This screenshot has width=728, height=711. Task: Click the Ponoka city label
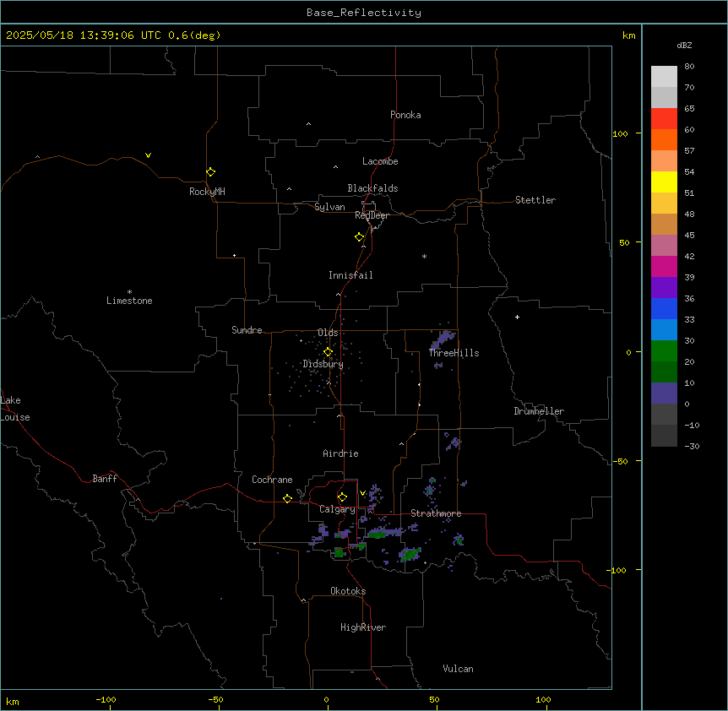(405, 115)
